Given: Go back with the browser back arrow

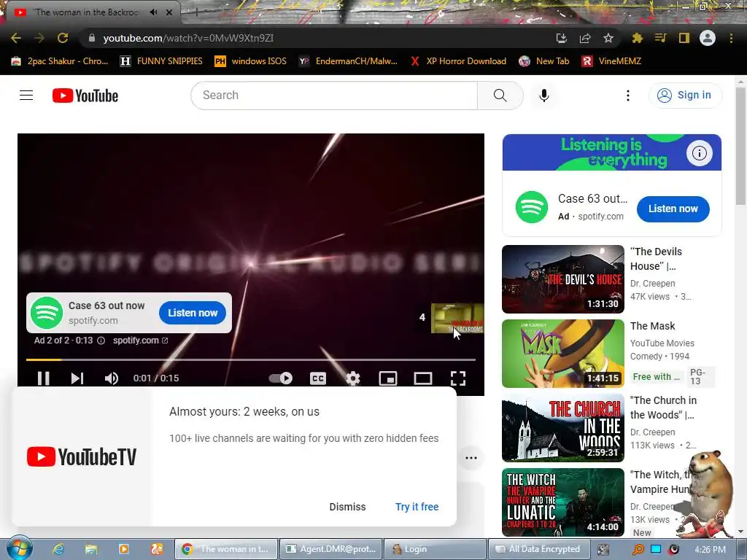Looking at the screenshot, I should coord(16,38).
